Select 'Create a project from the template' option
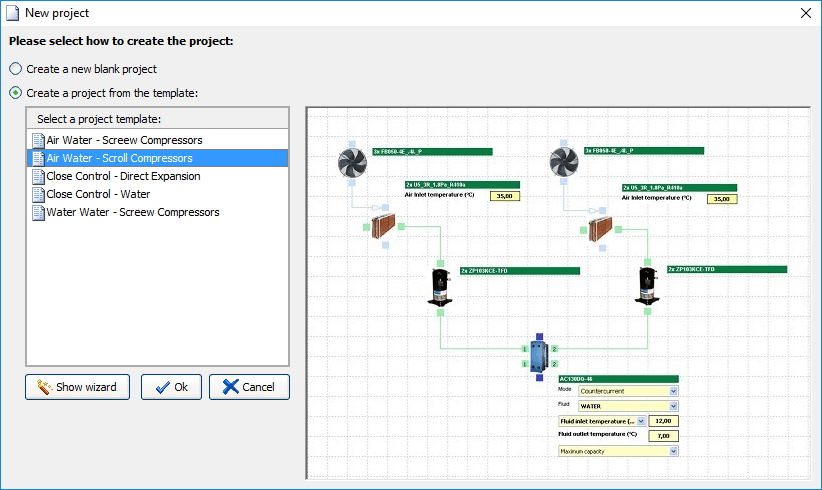 click(x=15, y=93)
